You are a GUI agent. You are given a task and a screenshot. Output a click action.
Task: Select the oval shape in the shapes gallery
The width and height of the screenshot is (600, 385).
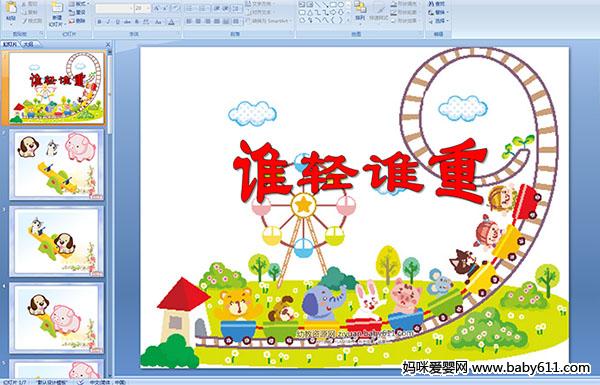point(341,5)
